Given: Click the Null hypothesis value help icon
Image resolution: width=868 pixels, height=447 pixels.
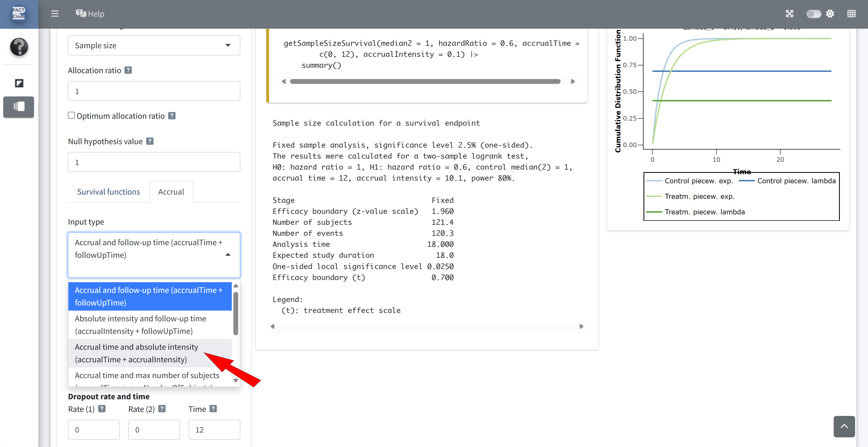Looking at the screenshot, I should coord(150,141).
